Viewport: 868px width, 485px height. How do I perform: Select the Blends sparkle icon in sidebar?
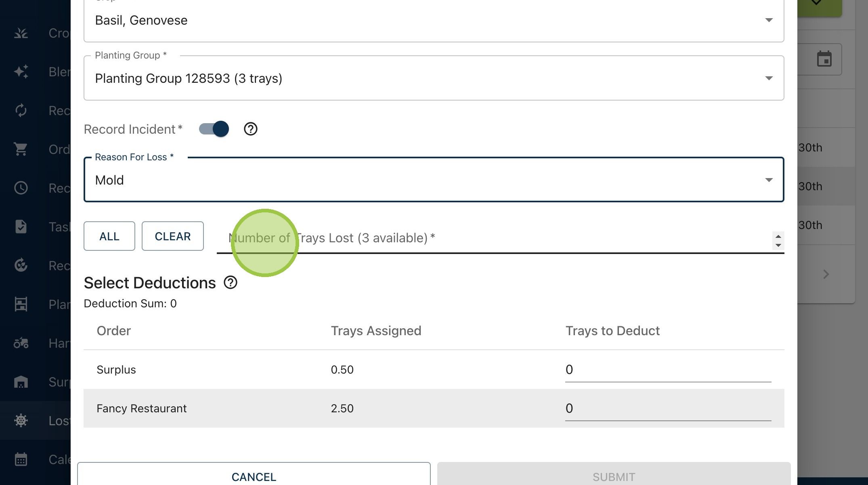[21, 72]
